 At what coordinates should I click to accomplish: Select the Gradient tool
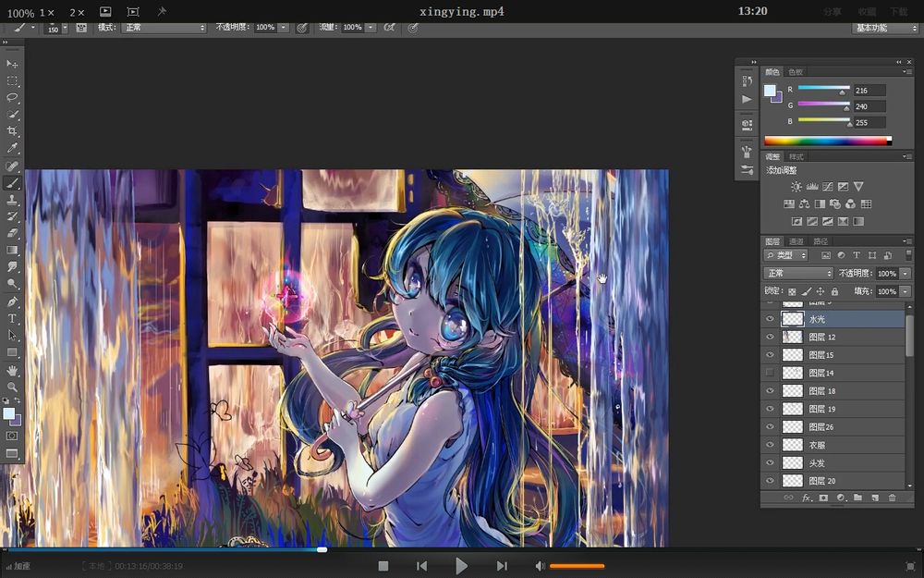tap(12, 250)
